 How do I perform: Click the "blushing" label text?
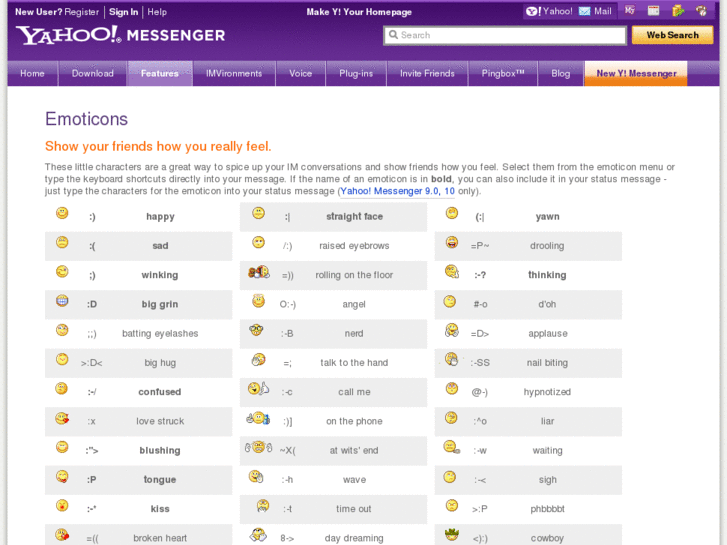pyautogui.click(x=159, y=450)
